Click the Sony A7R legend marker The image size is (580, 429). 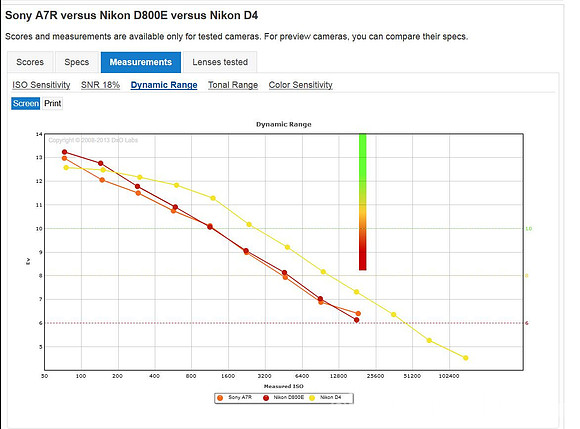tap(220, 398)
